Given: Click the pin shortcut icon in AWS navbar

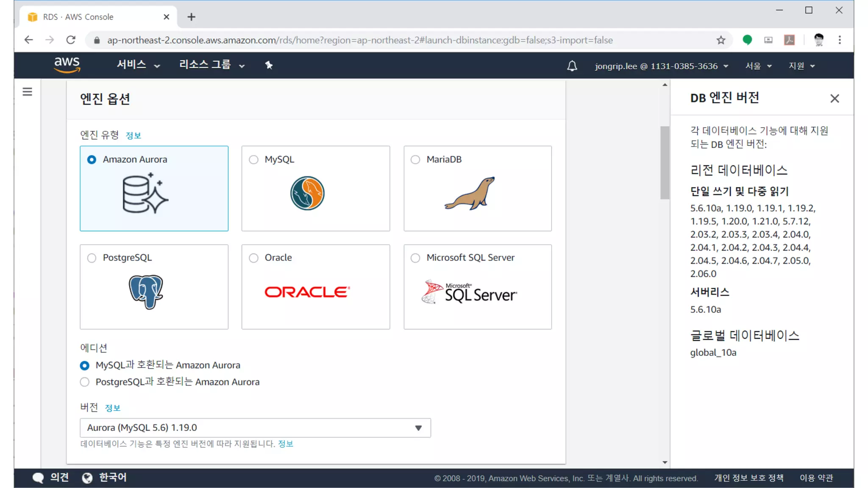Looking at the screenshot, I should point(269,65).
